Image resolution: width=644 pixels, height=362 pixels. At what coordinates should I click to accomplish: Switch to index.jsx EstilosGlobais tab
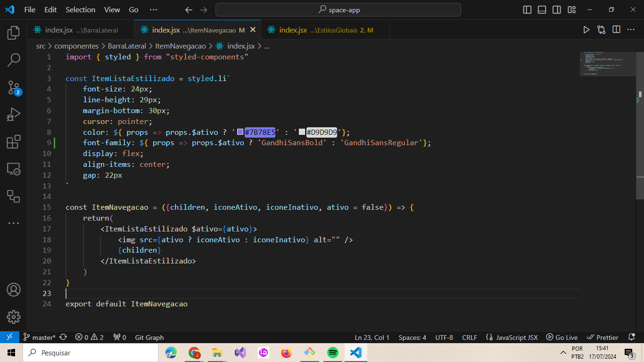point(325,30)
